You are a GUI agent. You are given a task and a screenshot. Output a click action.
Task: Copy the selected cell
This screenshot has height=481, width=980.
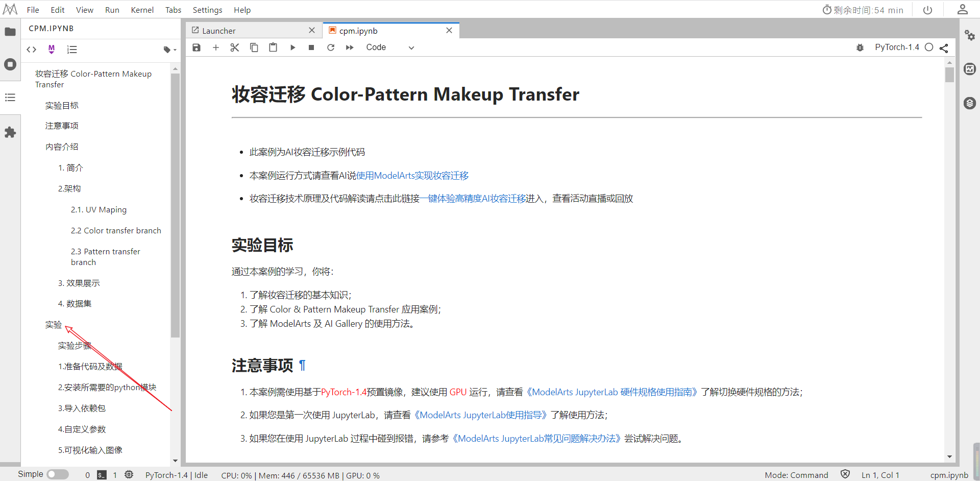point(254,47)
